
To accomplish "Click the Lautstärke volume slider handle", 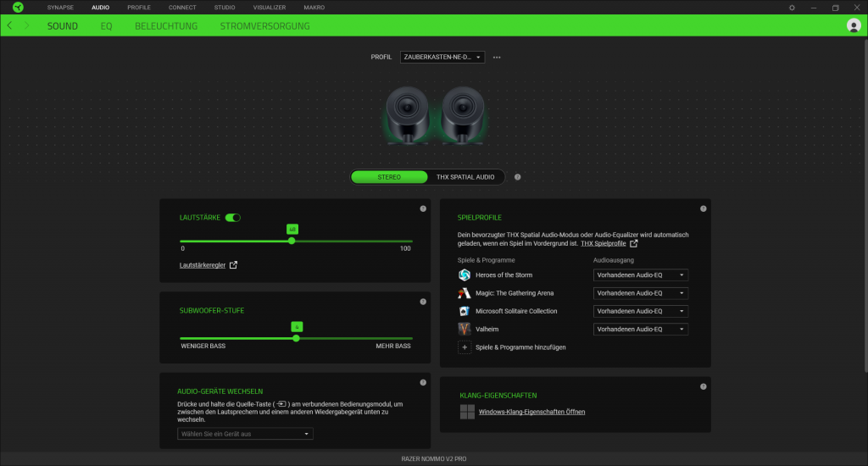I will pos(292,241).
